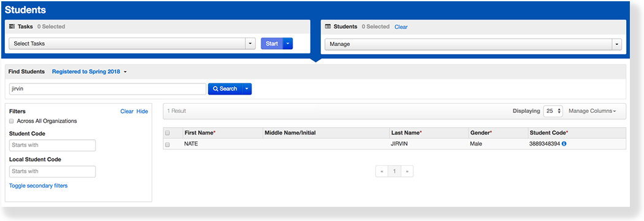The image size is (644, 221).
Task: Check the select-all checkbox in table header
Action: tap(167, 133)
